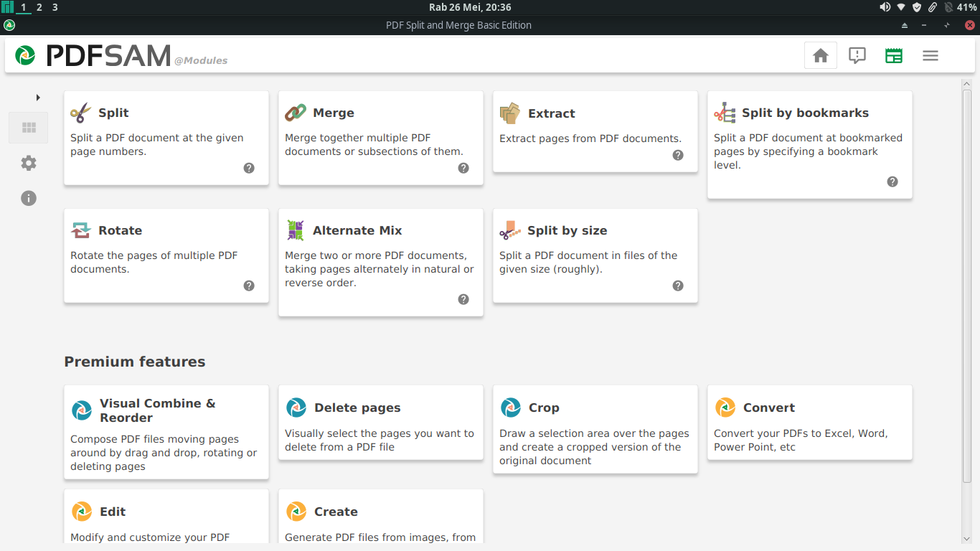Click 'Extract pages from PDF documents.' text
This screenshot has height=551, width=980.
(x=590, y=138)
